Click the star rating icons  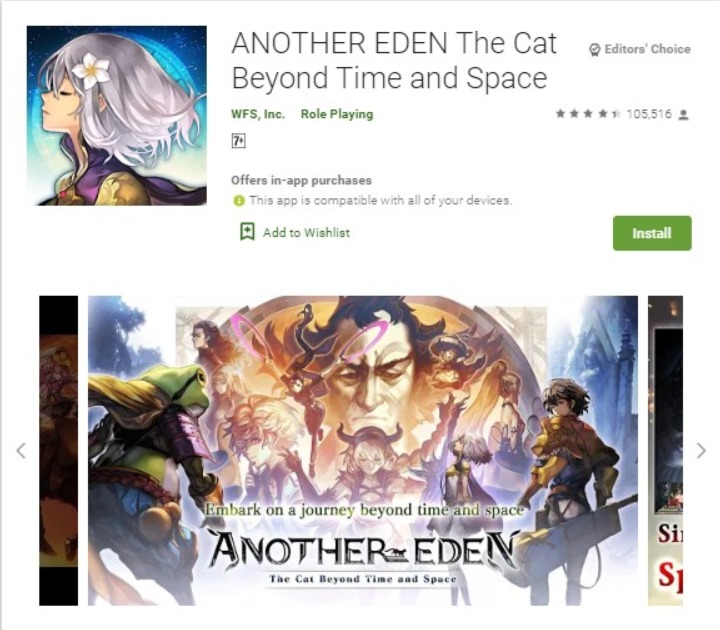click(588, 114)
